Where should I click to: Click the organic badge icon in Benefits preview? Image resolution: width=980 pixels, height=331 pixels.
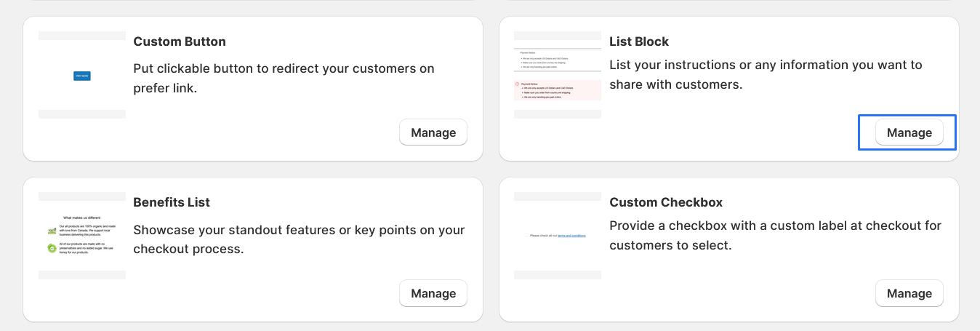tap(52, 231)
